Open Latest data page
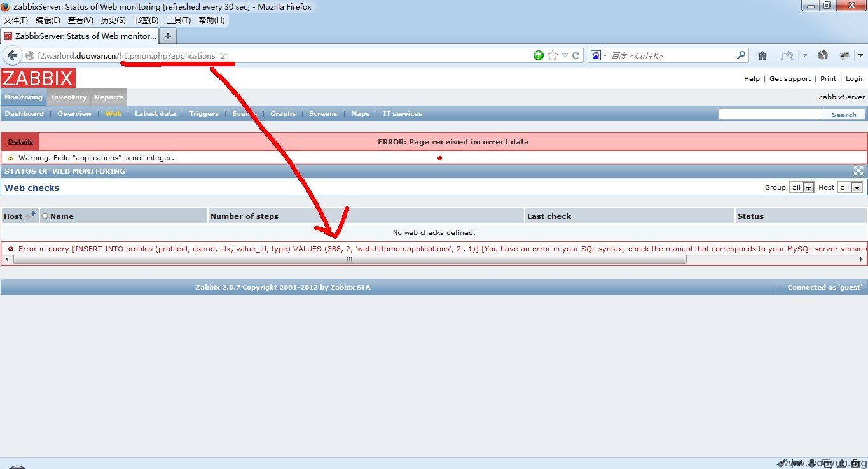This screenshot has width=868, height=469. 155,114
